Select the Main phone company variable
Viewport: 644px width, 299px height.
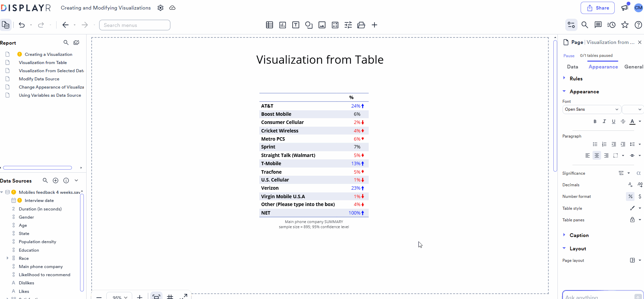[41, 267]
